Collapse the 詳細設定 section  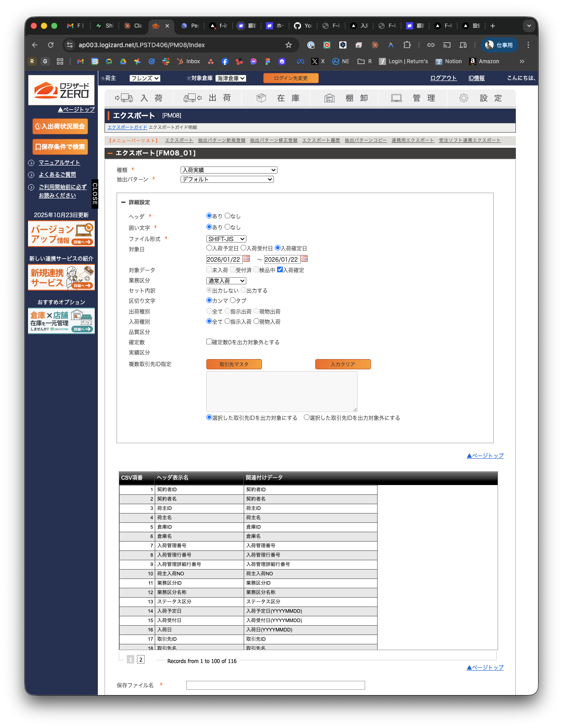tap(123, 202)
